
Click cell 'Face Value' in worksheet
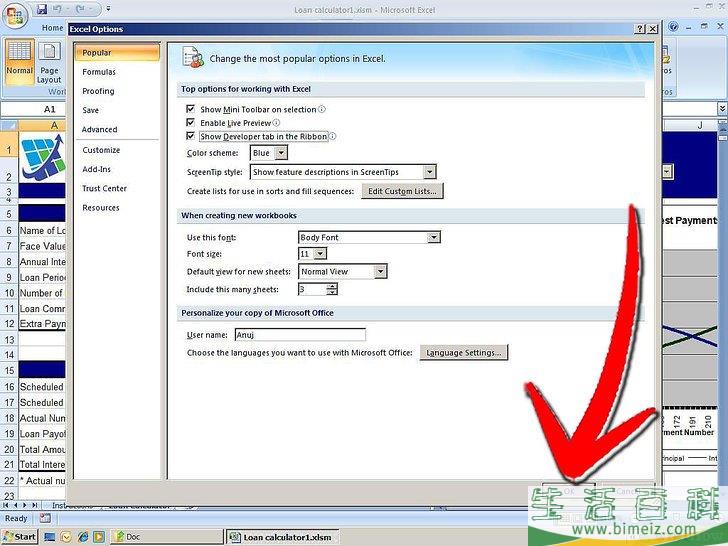pos(42,246)
